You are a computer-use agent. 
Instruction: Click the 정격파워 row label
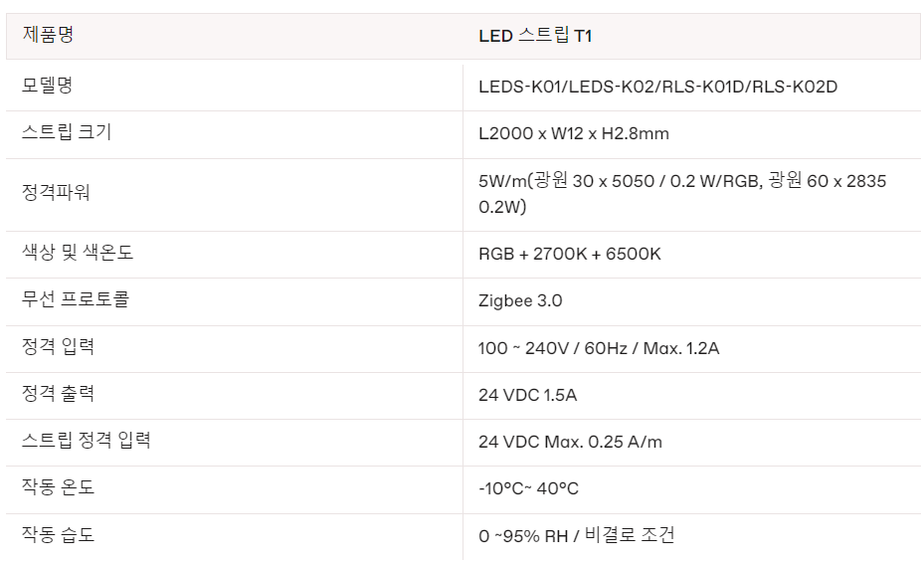56,192
